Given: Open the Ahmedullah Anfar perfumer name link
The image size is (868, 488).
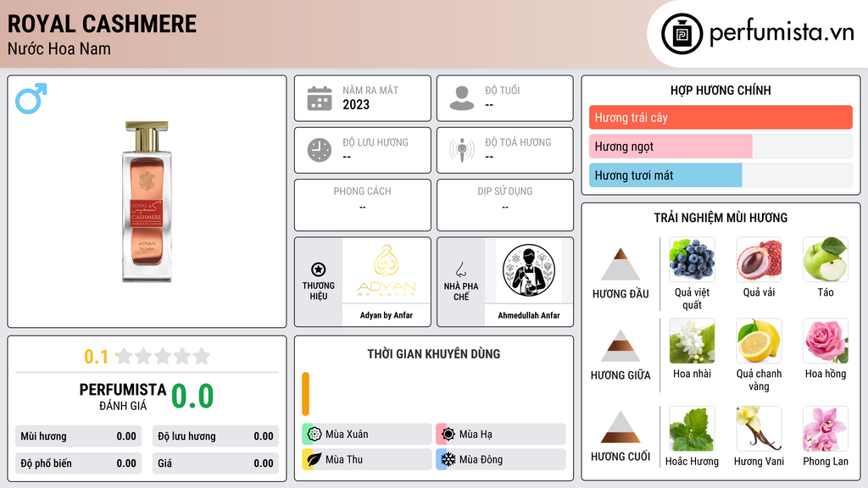Looking at the screenshot, I should [529, 315].
